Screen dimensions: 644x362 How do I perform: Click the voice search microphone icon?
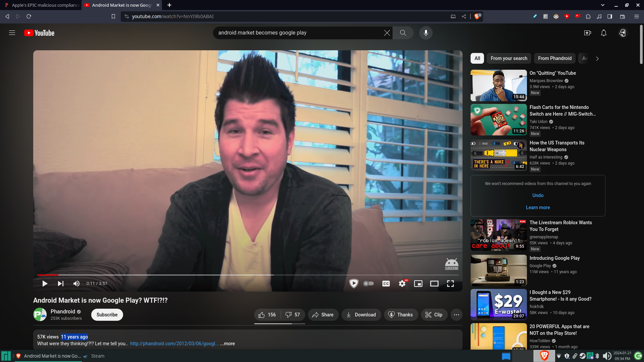(x=426, y=33)
